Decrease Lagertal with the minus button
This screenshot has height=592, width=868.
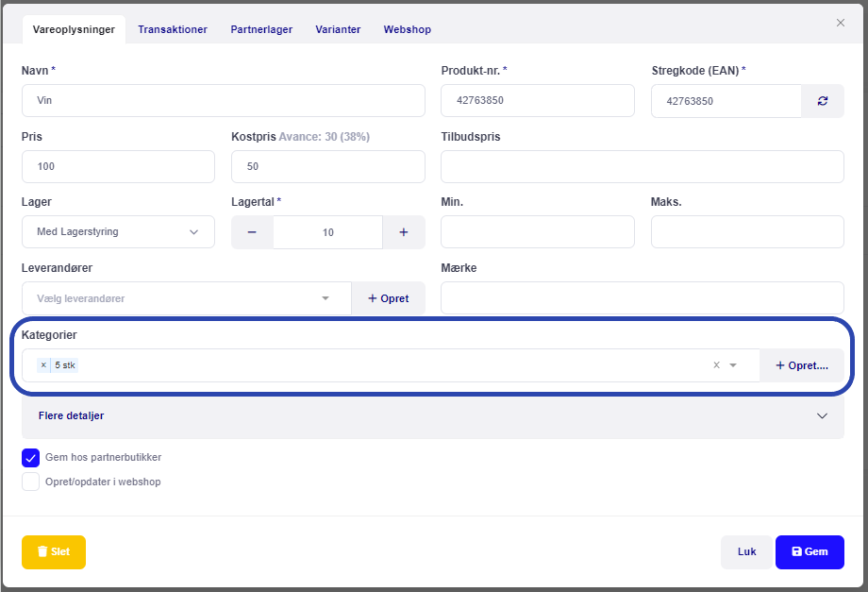pos(252,232)
